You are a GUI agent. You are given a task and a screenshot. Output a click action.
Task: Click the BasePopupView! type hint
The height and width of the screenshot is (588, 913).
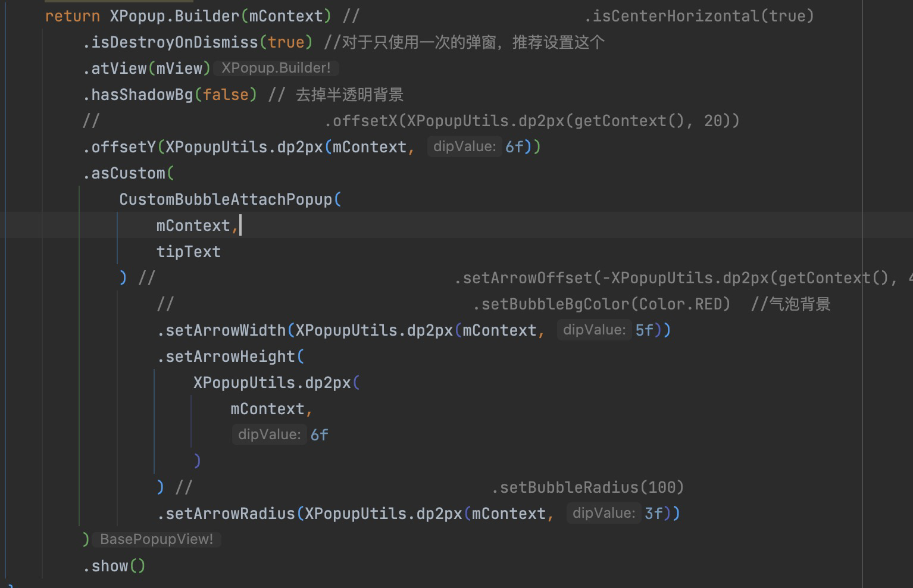(156, 539)
